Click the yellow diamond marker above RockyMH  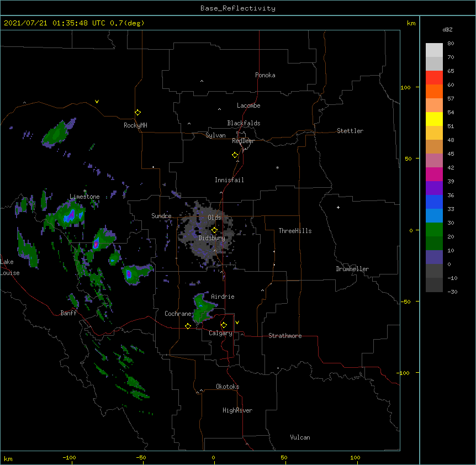click(137, 113)
